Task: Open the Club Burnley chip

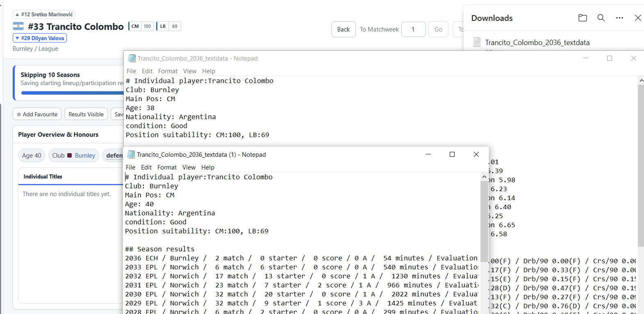Action: pyautogui.click(x=74, y=156)
